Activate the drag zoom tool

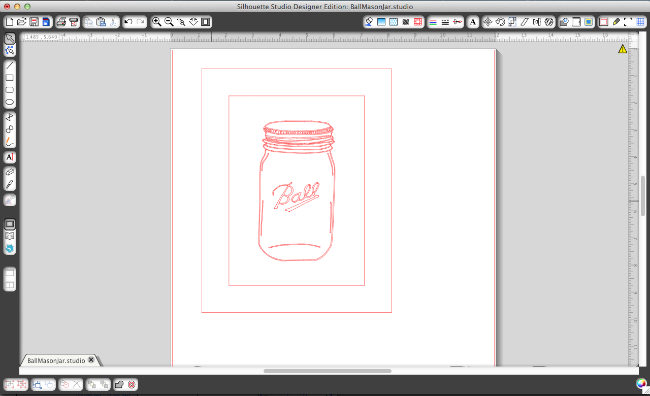tap(194, 22)
